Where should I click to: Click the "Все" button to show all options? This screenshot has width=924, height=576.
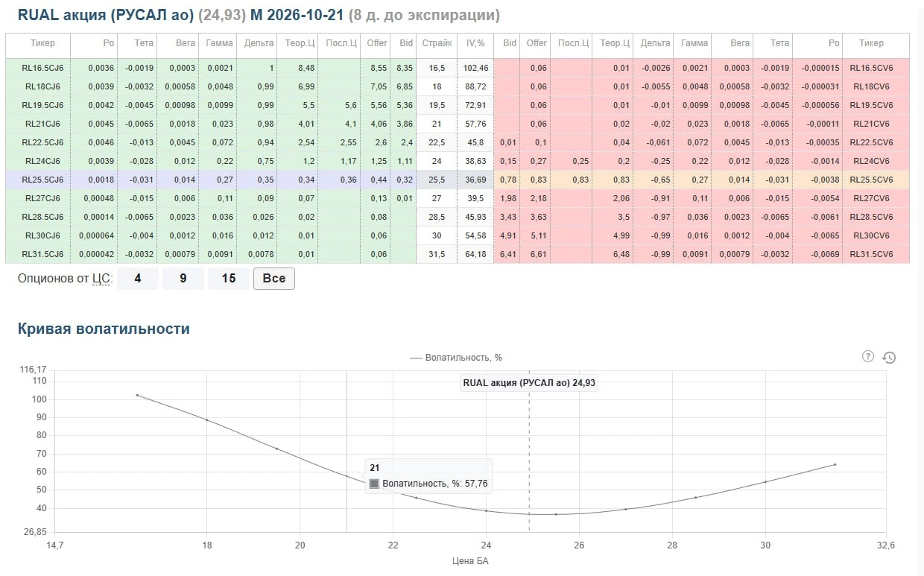[274, 279]
